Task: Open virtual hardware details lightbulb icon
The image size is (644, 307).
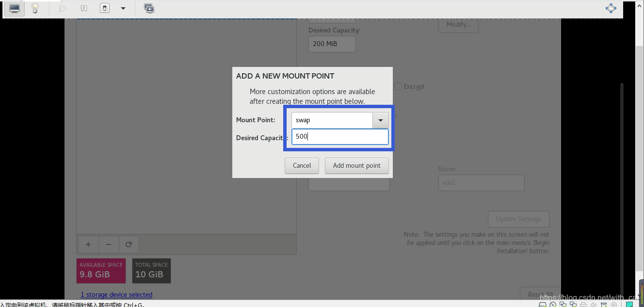Action: [x=35, y=8]
